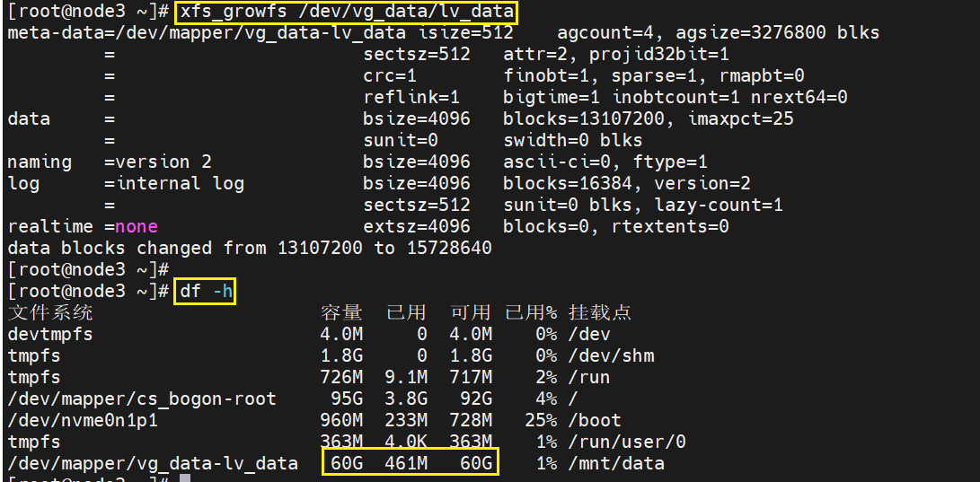
Task: Click the terminal cursor block at bottom prompt
Action: point(185,479)
